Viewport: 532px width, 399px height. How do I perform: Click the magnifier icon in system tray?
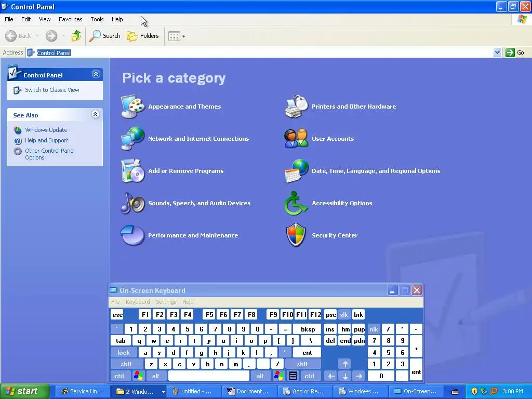coord(494,391)
